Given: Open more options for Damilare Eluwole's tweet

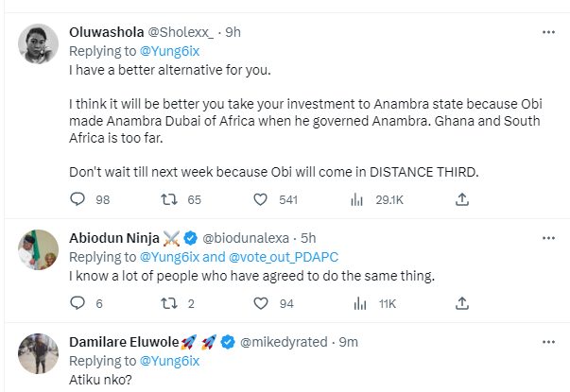Looking at the screenshot, I should pyautogui.click(x=547, y=341).
